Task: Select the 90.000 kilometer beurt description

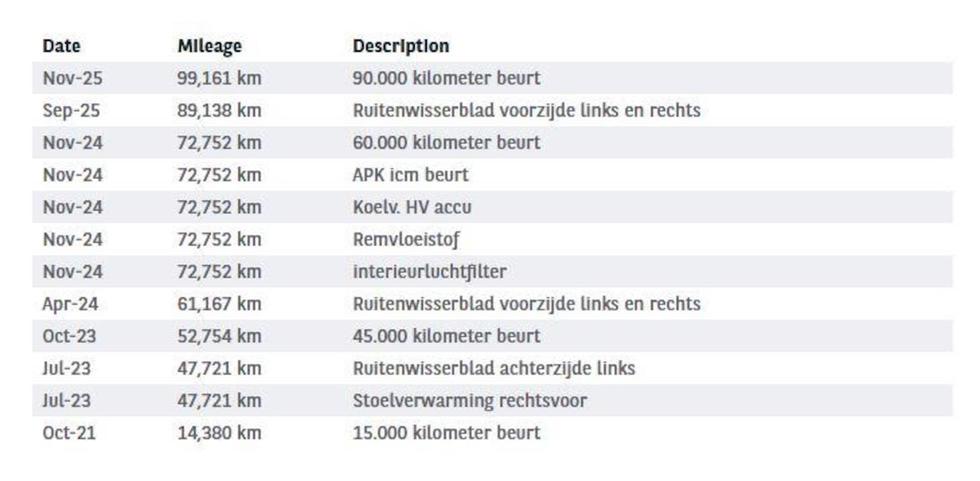Action: click(x=446, y=78)
